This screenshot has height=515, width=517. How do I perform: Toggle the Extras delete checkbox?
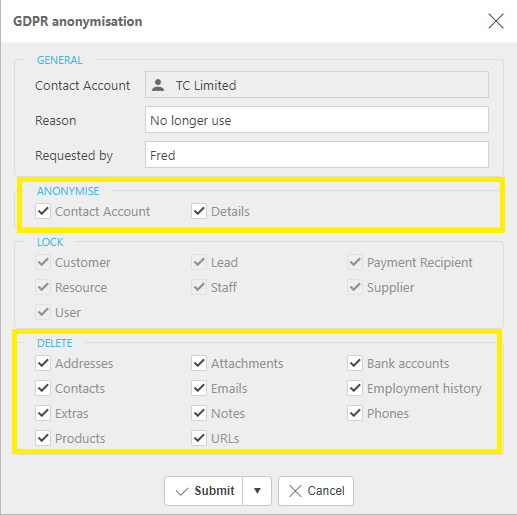click(x=43, y=413)
